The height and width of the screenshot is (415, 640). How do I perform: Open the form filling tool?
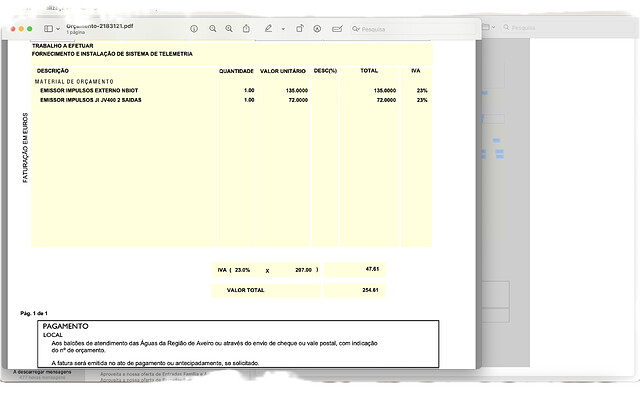pyautogui.click(x=337, y=29)
